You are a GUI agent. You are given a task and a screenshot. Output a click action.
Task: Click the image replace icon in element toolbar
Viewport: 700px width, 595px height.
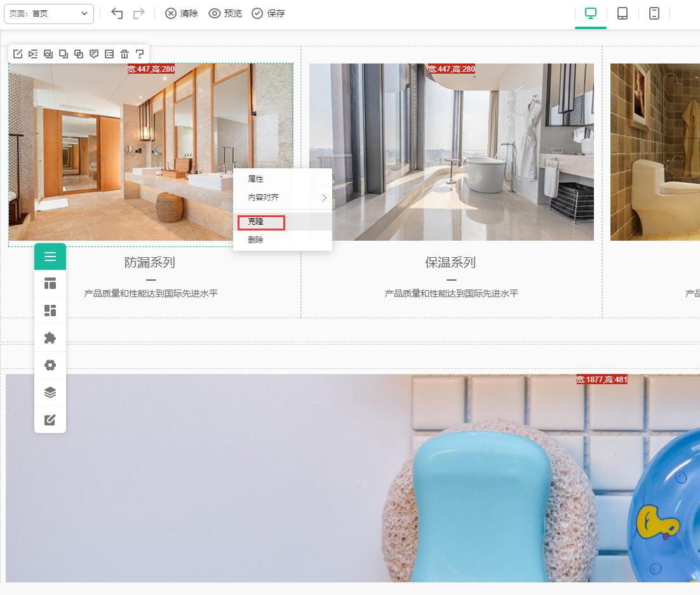click(48, 54)
